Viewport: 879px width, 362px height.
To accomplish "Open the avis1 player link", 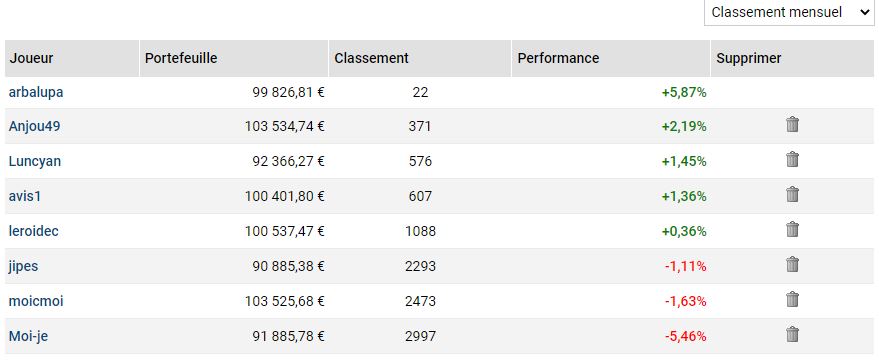I will 25,197.
